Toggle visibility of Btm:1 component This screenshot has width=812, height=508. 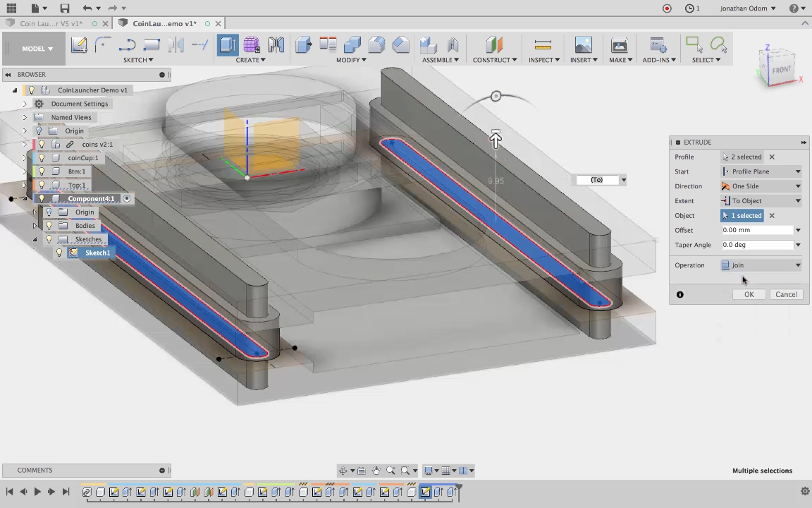click(x=42, y=171)
